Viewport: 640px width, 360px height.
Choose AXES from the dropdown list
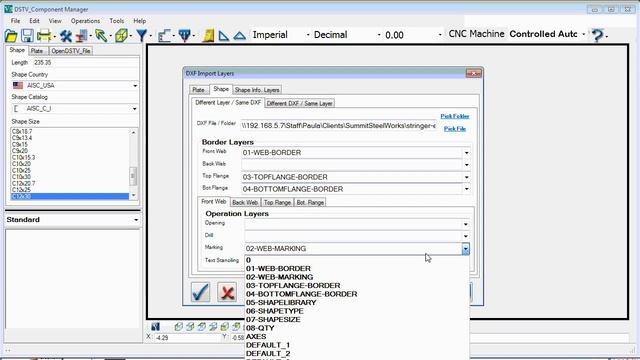(256, 337)
